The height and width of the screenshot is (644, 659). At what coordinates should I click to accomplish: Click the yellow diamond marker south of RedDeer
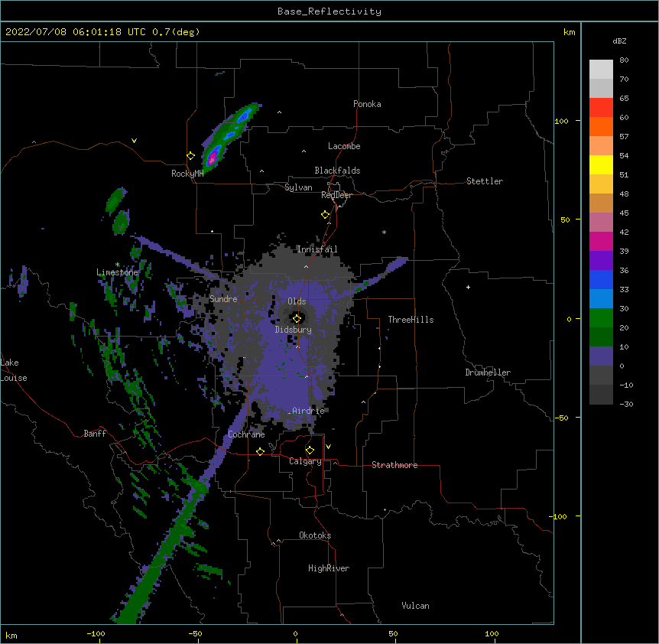click(x=326, y=215)
